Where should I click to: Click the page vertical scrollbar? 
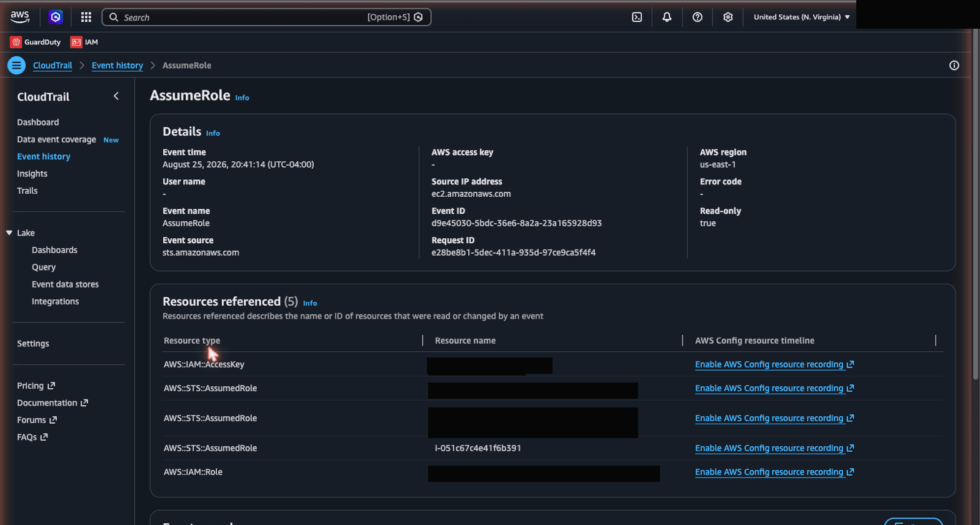coord(976,203)
